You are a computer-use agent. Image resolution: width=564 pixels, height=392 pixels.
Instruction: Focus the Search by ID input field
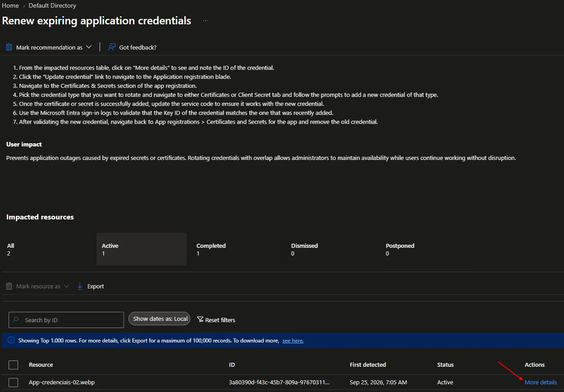[x=66, y=320]
